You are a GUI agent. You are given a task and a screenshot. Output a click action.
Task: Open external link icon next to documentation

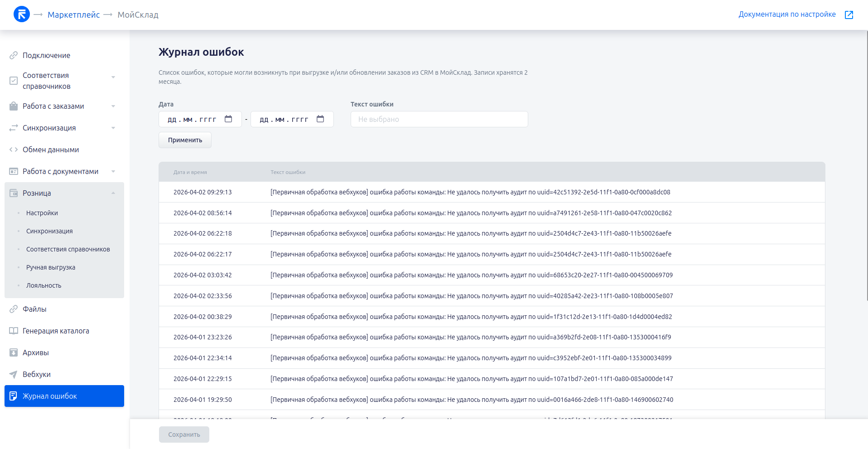coord(849,15)
